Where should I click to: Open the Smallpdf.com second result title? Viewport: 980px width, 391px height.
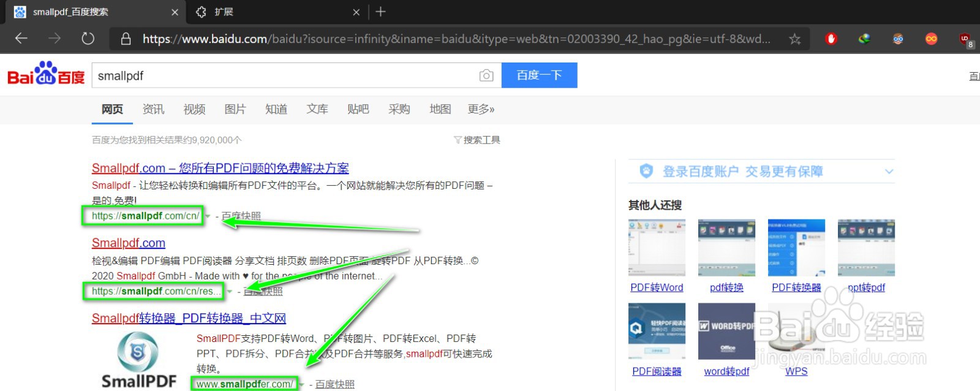point(129,243)
